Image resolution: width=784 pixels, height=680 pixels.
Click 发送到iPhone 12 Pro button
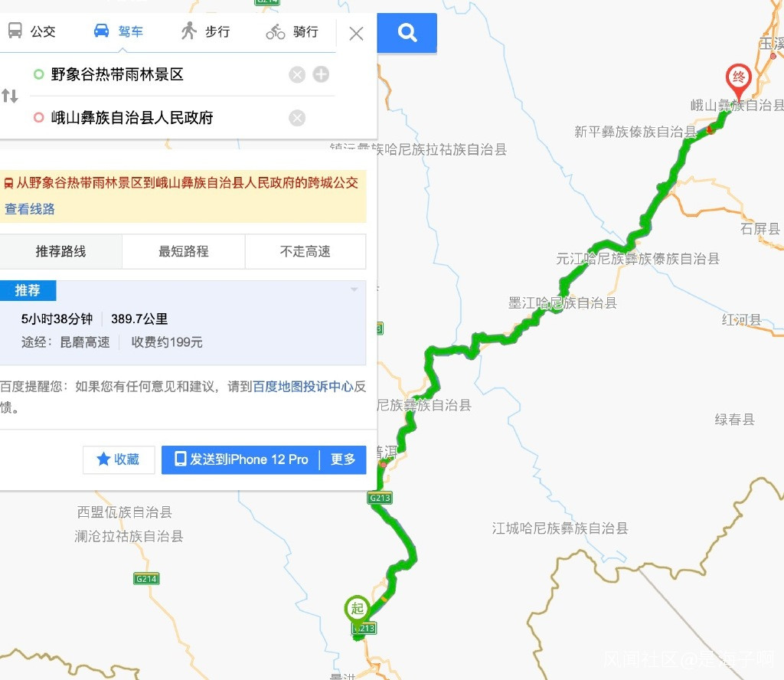click(x=241, y=459)
